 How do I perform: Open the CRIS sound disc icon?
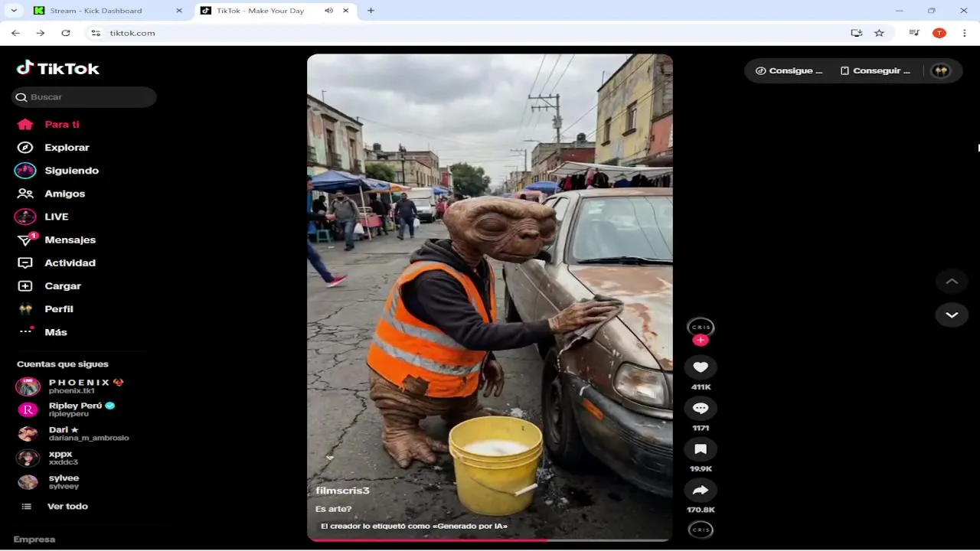(x=701, y=530)
